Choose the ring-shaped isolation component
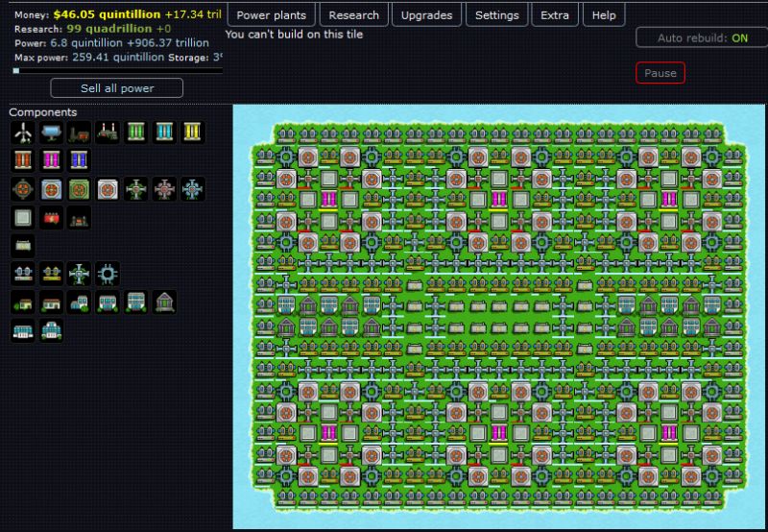Image resolution: width=768 pixels, height=532 pixels. (x=108, y=274)
